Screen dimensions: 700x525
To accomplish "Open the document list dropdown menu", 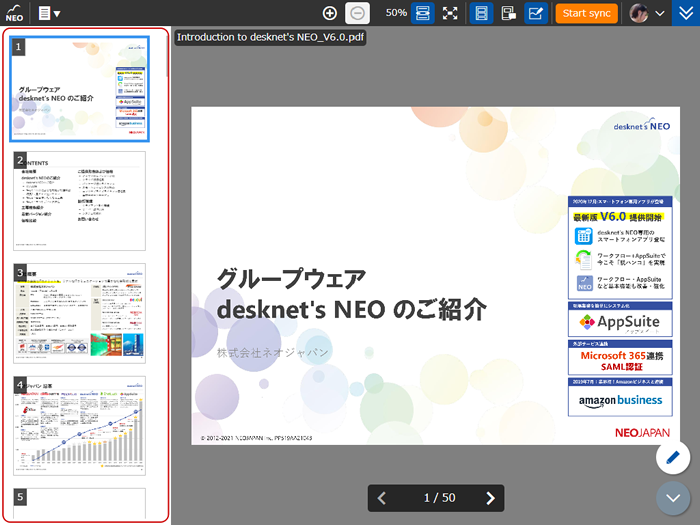I will pos(49,13).
